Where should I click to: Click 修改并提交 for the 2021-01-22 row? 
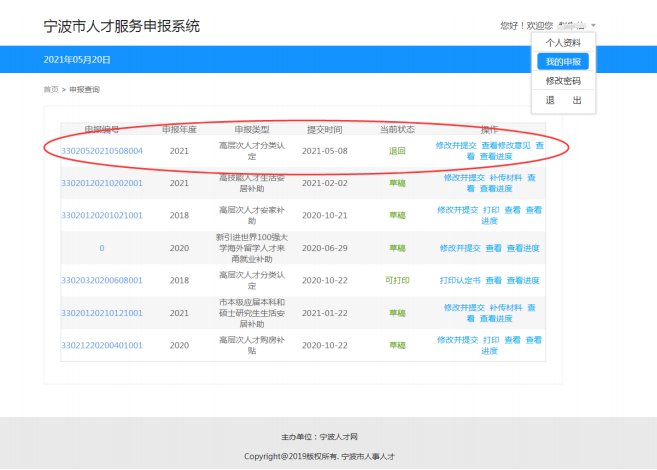click(464, 307)
